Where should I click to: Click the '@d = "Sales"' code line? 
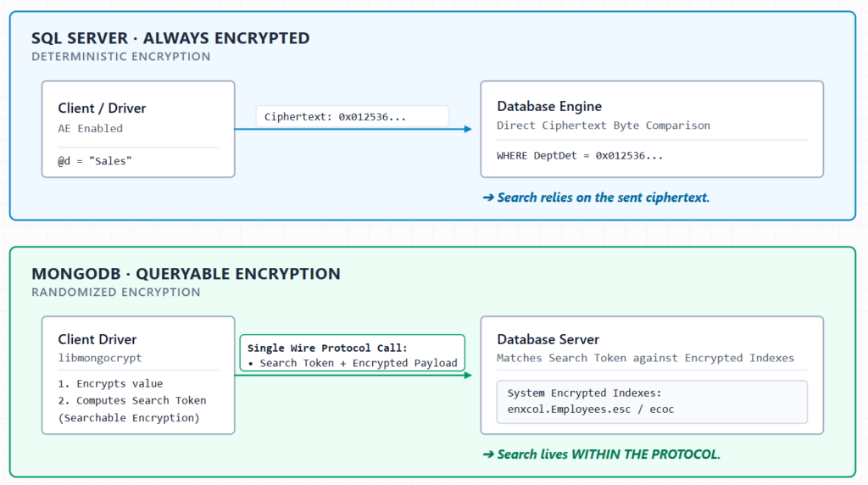[95, 161]
